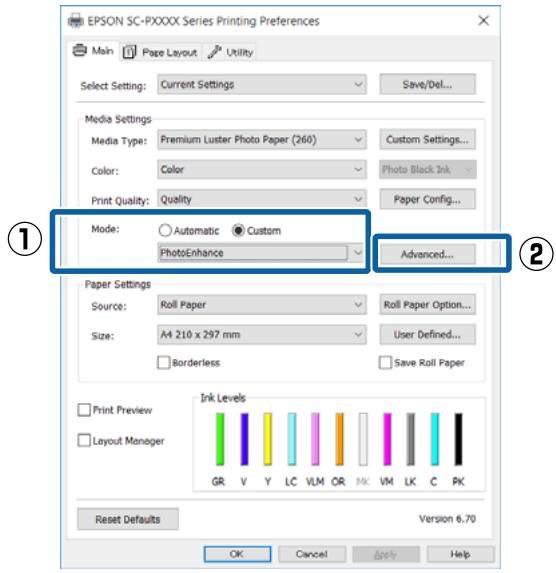Image resolution: width=556 pixels, height=573 pixels.
Task: Select the Custom mode radio button
Action: (238, 231)
